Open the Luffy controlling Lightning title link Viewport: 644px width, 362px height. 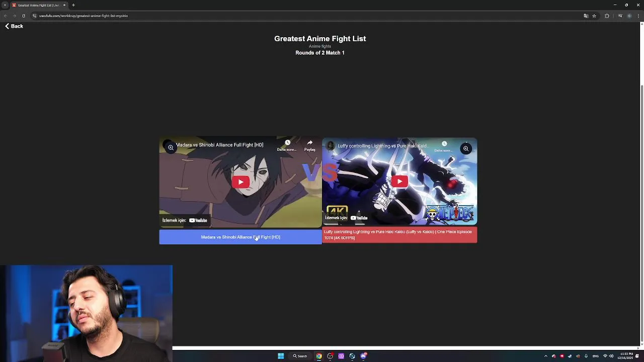click(383, 146)
